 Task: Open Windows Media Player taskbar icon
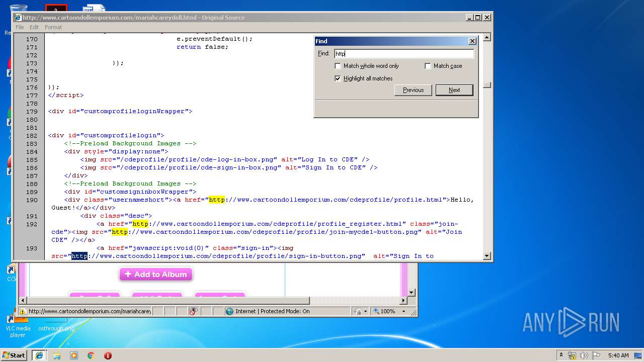click(74, 355)
